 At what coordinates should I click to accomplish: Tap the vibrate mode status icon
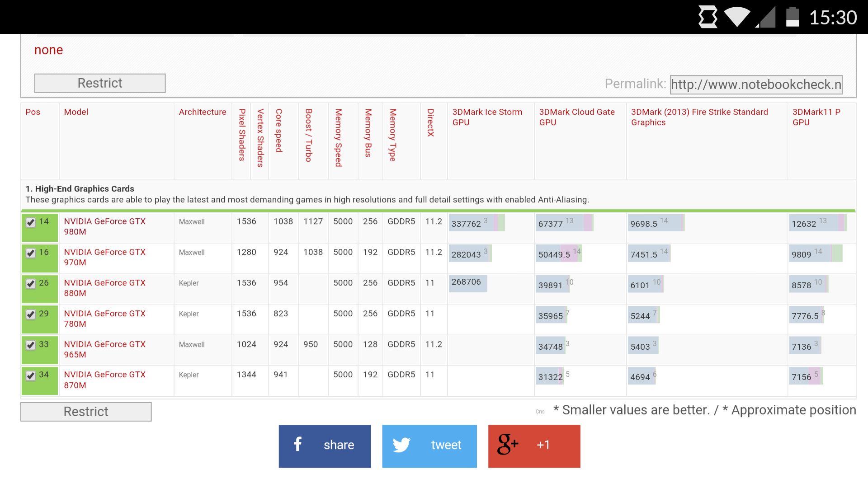[708, 17]
